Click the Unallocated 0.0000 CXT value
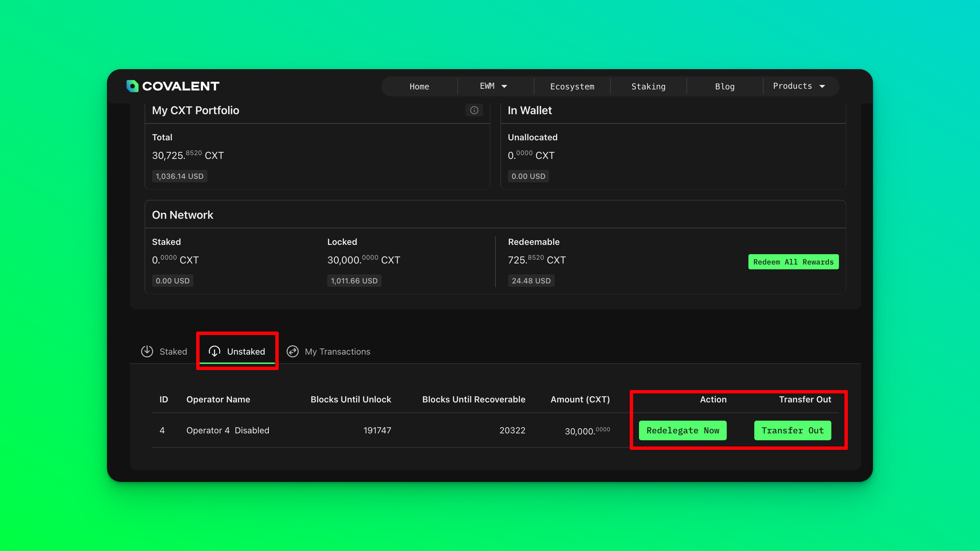The height and width of the screenshot is (551, 980). tap(531, 155)
